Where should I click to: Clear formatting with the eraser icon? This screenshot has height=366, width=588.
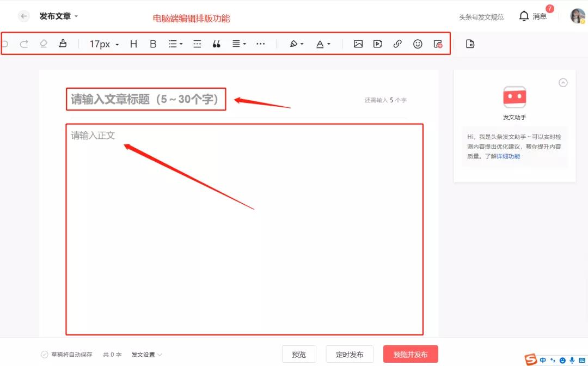(43, 44)
